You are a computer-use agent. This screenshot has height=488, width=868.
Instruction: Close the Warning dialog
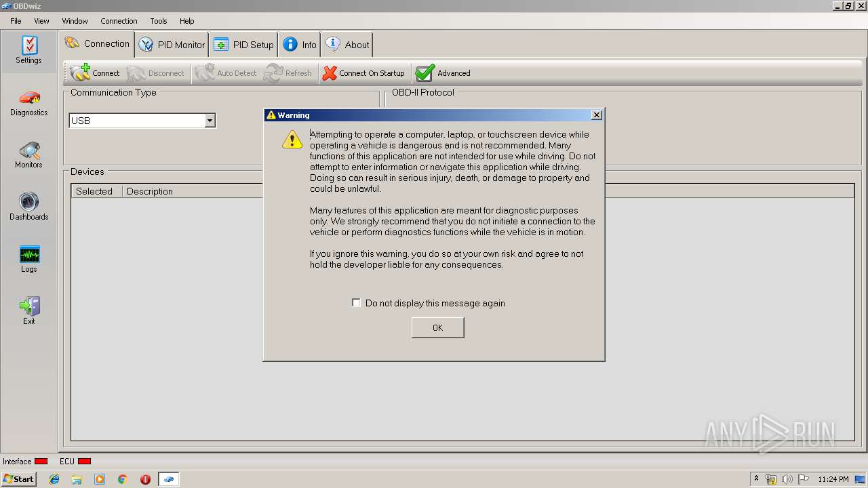[597, 115]
